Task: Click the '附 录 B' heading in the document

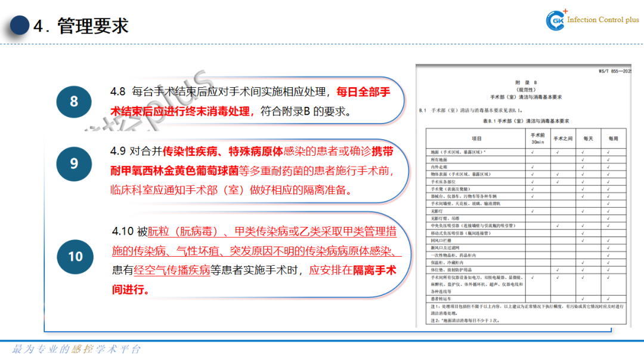Action: pyautogui.click(x=526, y=82)
